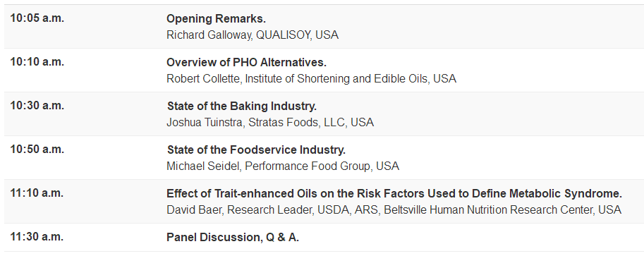644x256 pixels.
Task: Click the 11:30 a.m. time label
Action: (x=37, y=237)
